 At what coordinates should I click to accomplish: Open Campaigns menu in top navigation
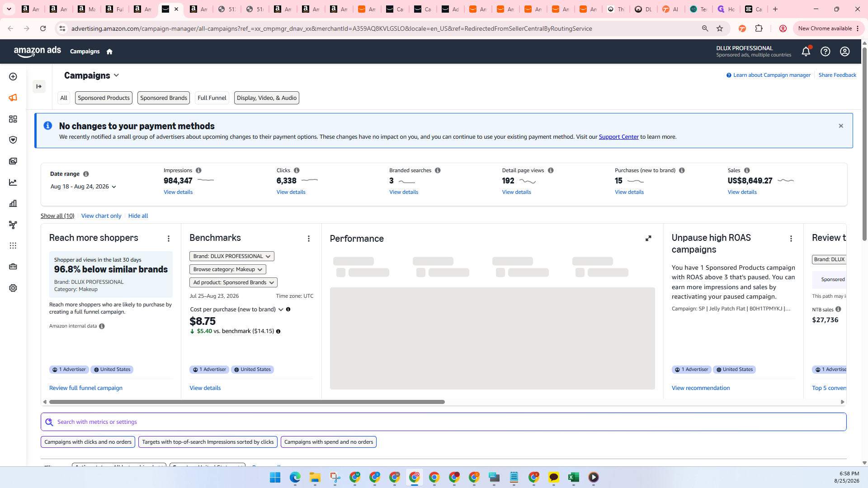coord(85,52)
